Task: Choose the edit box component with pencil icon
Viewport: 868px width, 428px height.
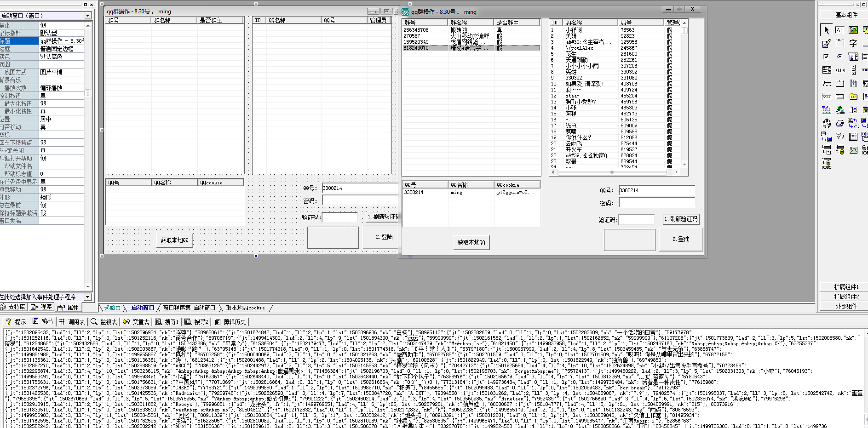Action: point(826,44)
